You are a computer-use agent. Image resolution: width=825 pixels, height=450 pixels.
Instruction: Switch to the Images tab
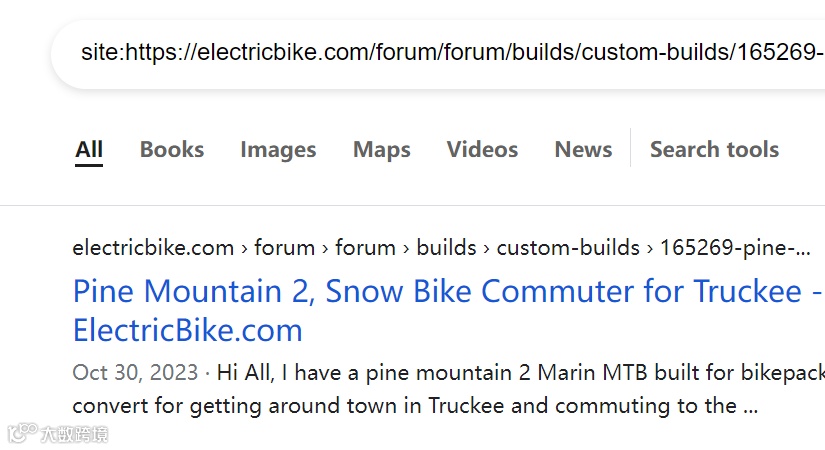(x=278, y=150)
